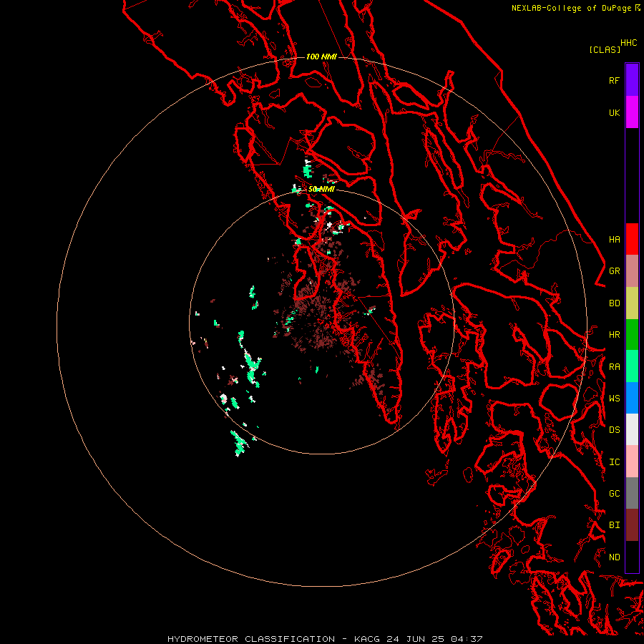Click the BI brown legend swatch
This screenshot has width=644, height=644.
pos(632,525)
